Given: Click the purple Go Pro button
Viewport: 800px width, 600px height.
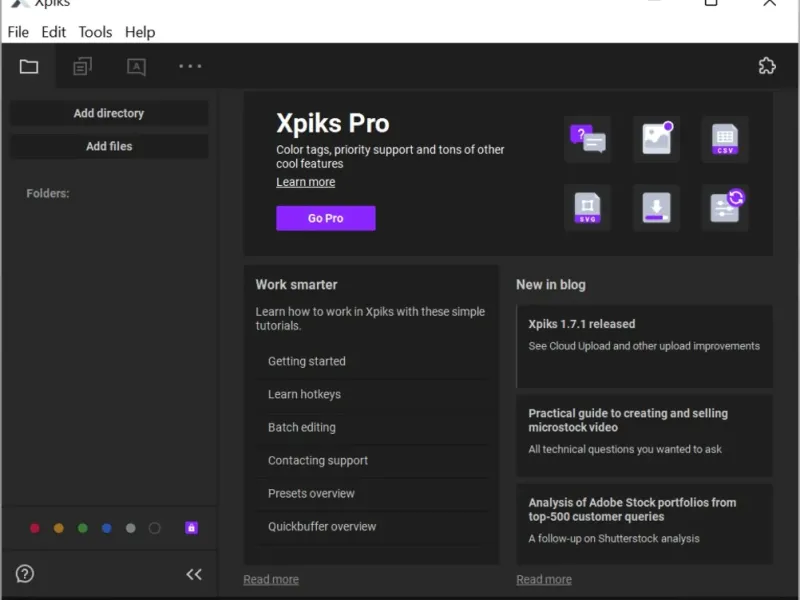Looking at the screenshot, I should pos(326,218).
